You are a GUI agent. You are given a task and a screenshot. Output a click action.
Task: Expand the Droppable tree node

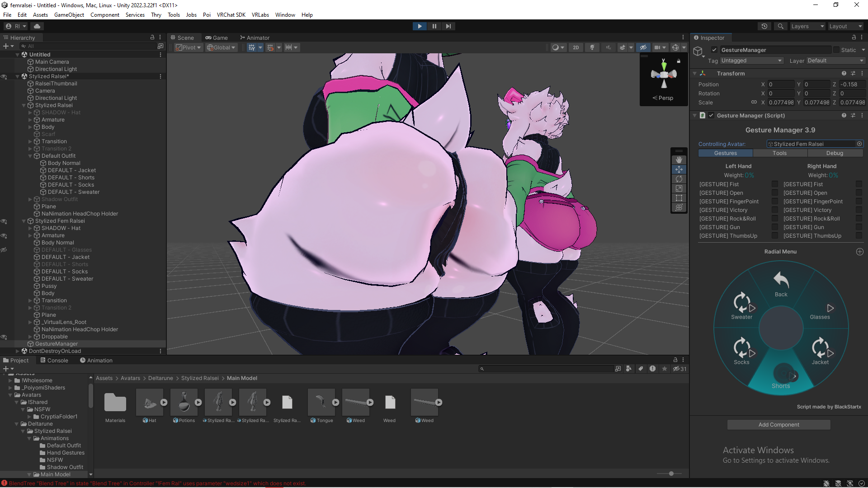[x=30, y=337]
